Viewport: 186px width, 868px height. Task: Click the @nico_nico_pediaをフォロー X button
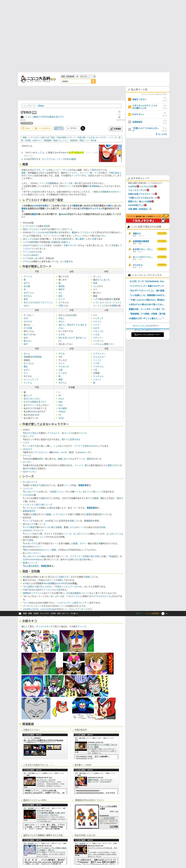pyautogui.click(x=147, y=335)
